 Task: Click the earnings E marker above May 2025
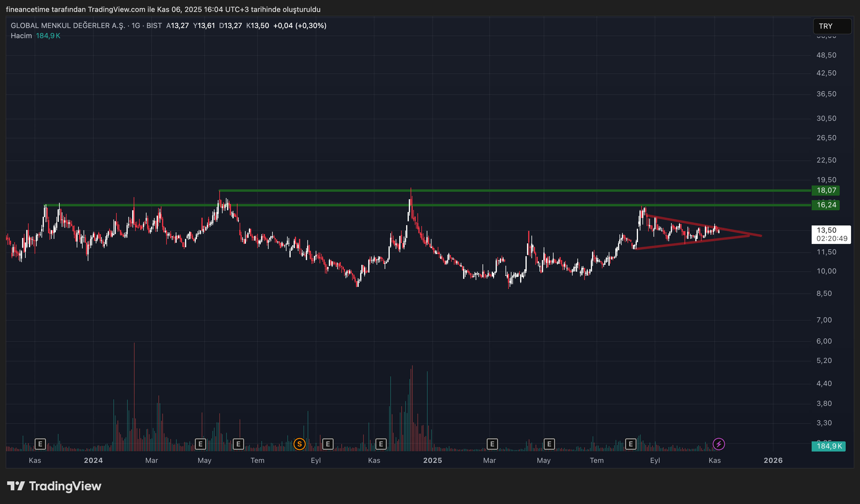(x=549, y=444)
